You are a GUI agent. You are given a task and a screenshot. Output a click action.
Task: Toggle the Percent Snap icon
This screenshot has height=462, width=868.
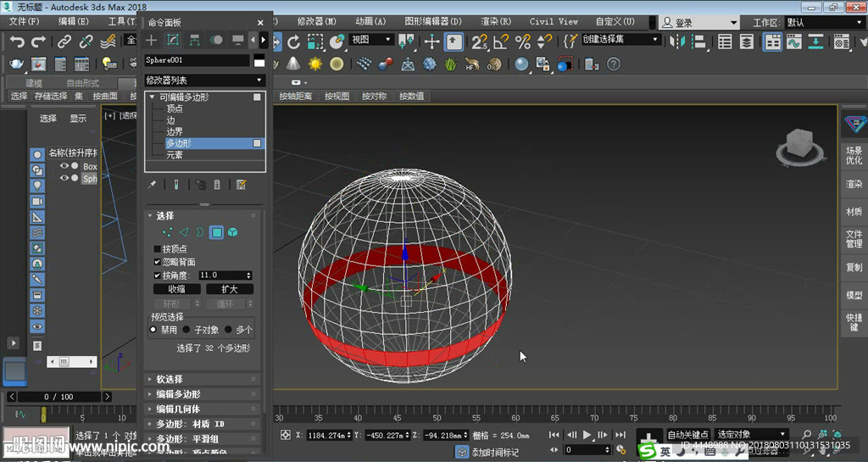click(x=522, y=42)
